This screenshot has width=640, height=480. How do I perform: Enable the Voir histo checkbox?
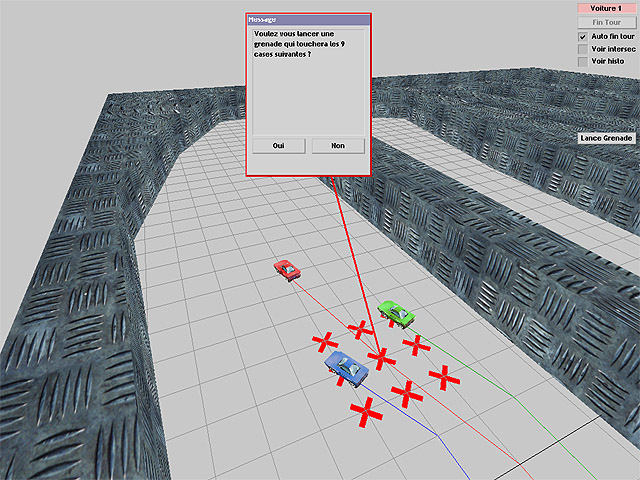[x=583, y=61]
